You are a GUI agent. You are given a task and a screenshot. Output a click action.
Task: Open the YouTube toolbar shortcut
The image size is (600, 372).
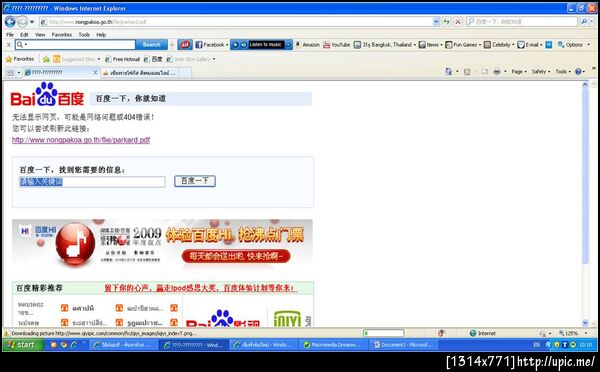(x=337, y=45)
